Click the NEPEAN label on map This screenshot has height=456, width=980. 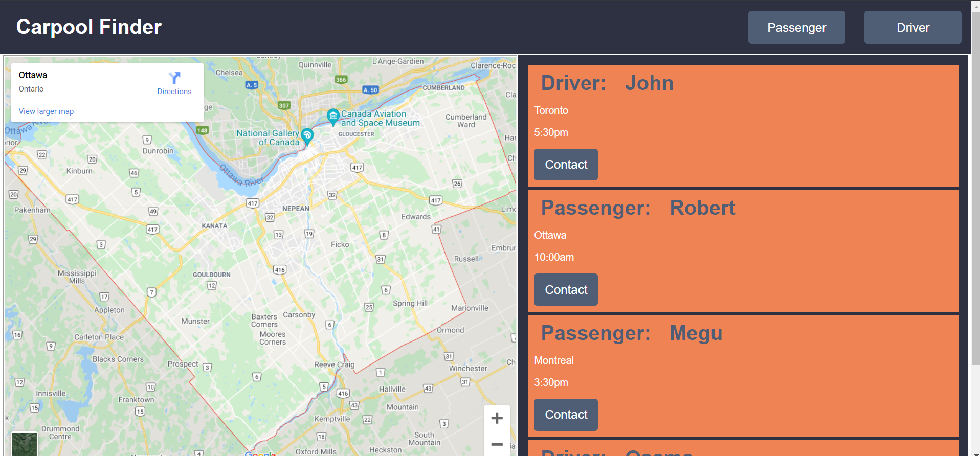click(x=296, y=209)
